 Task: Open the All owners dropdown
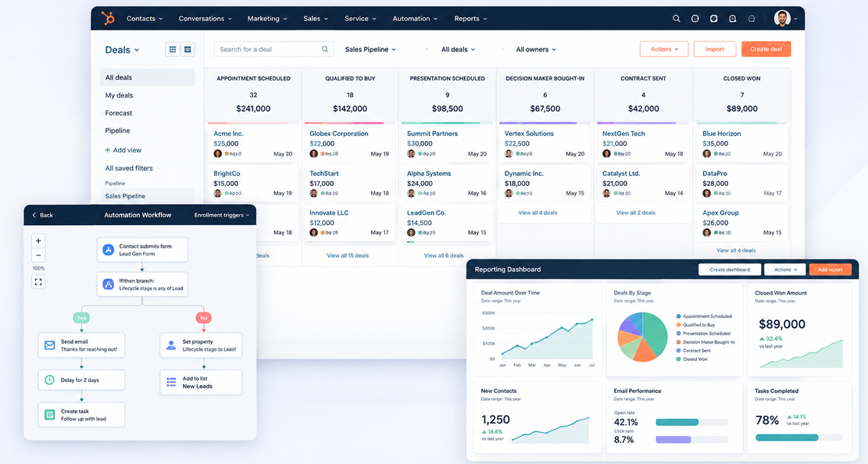[536, 49]
